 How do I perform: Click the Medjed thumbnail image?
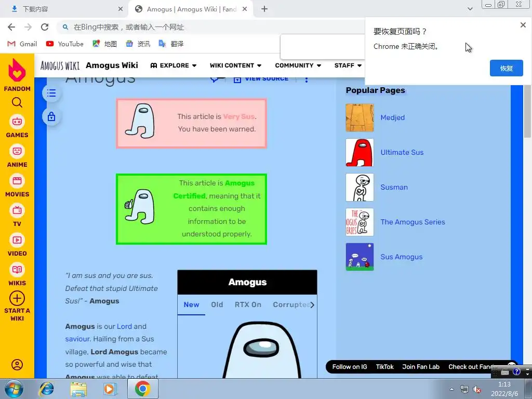(x=360, y=117)
